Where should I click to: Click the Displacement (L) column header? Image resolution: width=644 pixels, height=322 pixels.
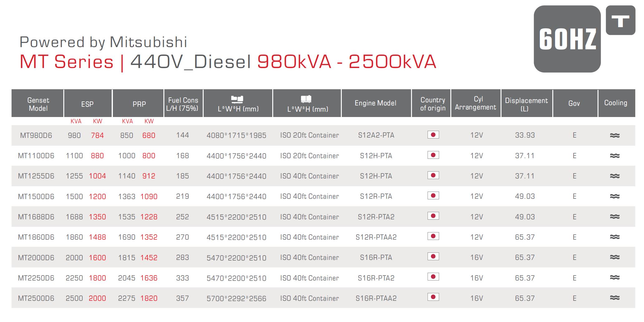pyautogui.click(x=526, y=104)
